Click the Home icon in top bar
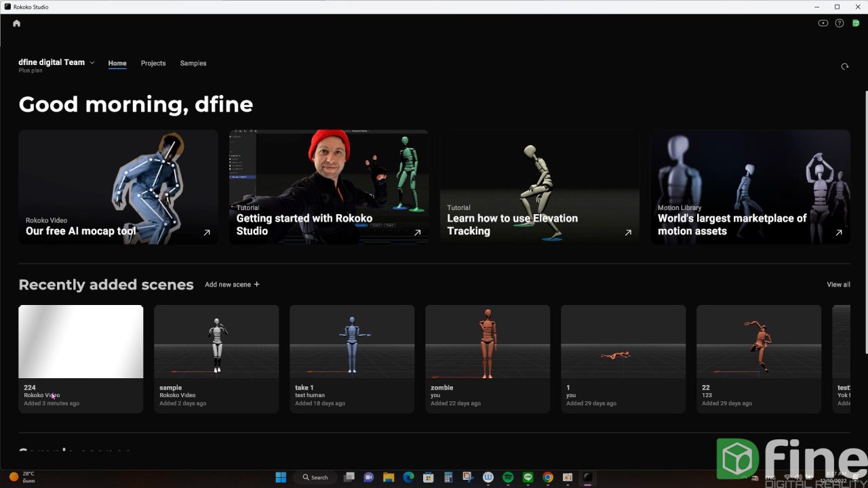Screen dimensions: 868x488 click(x=17, y=23)
